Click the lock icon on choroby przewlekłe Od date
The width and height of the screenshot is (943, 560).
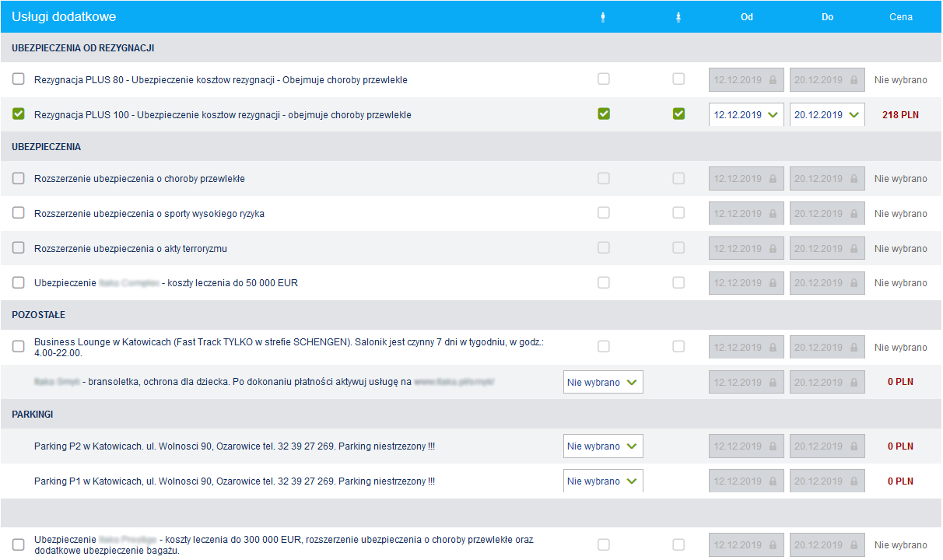click(775, 178)
